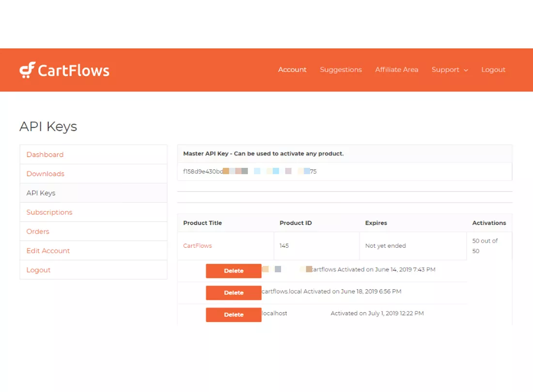Open Dashboard in the sidebar
This screenshot has width=533, height=392.
click(x=45, y=154)
